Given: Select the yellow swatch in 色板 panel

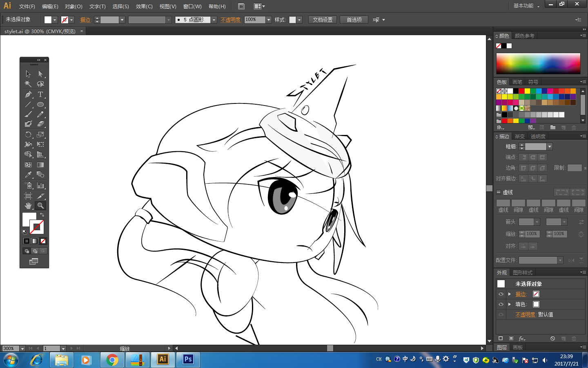Looking at the screenshot, I should coord(527,91).
